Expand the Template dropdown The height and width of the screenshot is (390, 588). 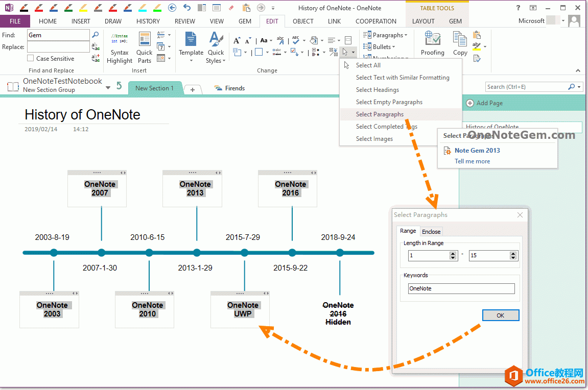point(191,61)
